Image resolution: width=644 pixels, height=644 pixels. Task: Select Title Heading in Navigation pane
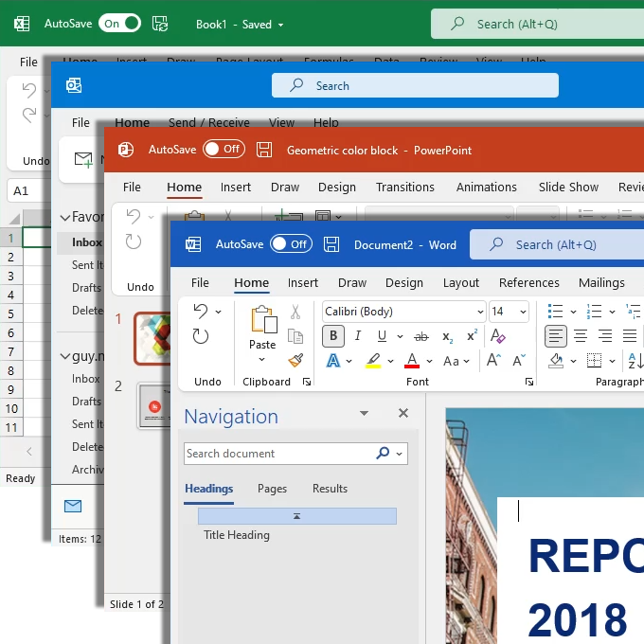click(x=237, y=535)
